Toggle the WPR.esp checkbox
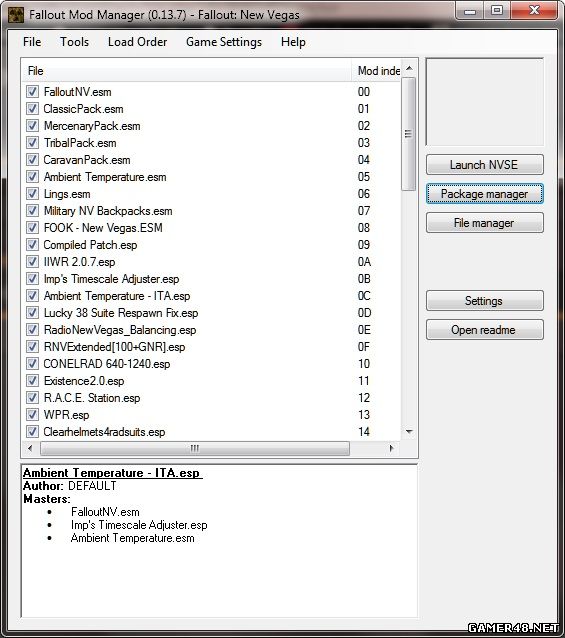565x638 pixels. click(33, 415)
